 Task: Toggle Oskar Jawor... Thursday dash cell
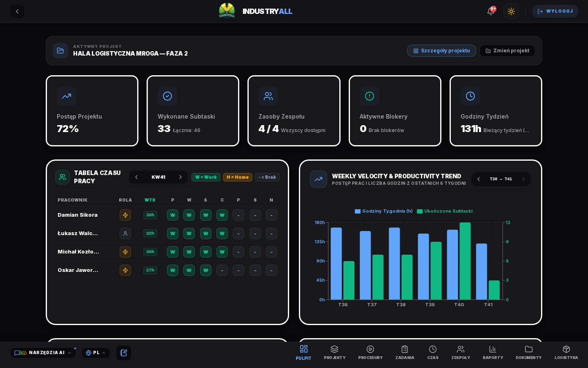(222, 270)
